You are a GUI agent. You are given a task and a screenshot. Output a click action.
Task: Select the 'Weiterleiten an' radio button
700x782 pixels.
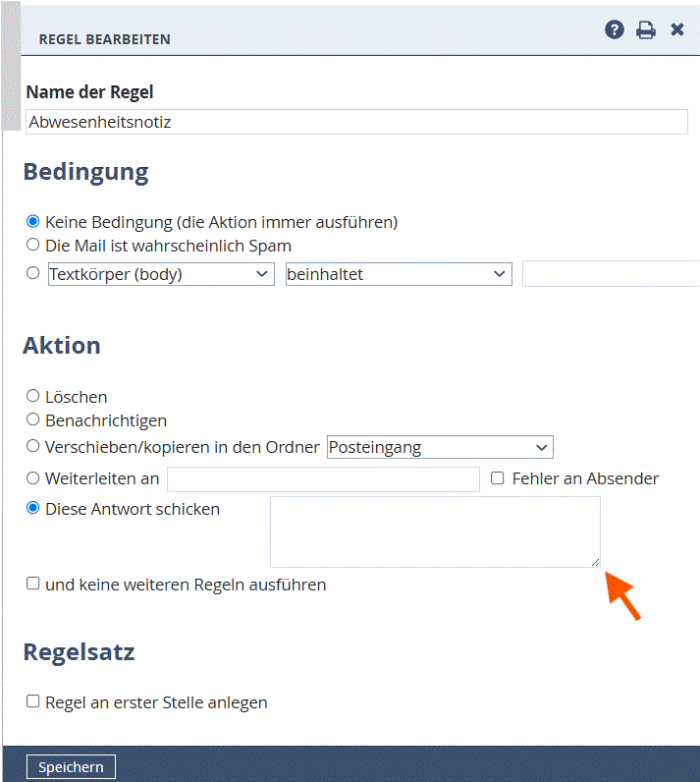point(33,478)
